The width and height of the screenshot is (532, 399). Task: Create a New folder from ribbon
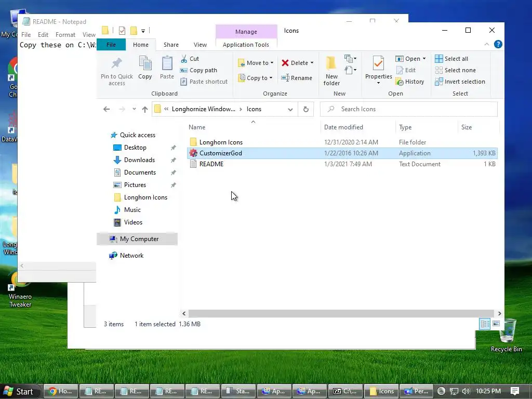pyautogui.click(x=331, y=71)
